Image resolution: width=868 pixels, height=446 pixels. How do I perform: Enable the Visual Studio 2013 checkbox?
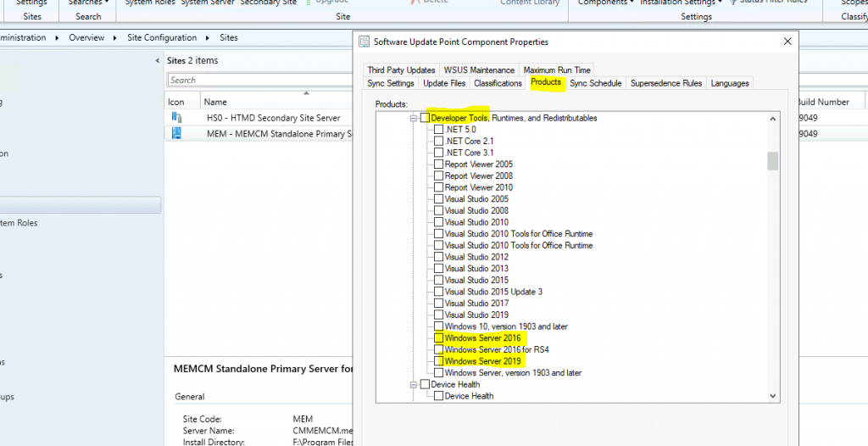click(x=438, y=269)
